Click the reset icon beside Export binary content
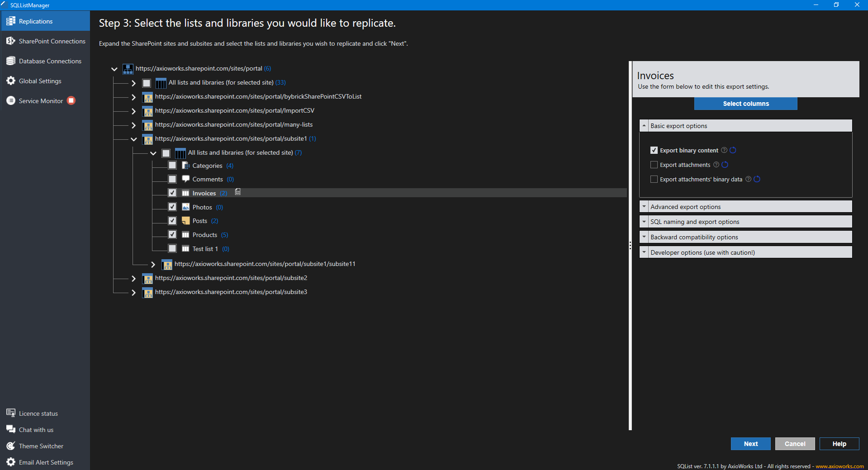Viewport: 868px width, 470px height. click(733, 150)
